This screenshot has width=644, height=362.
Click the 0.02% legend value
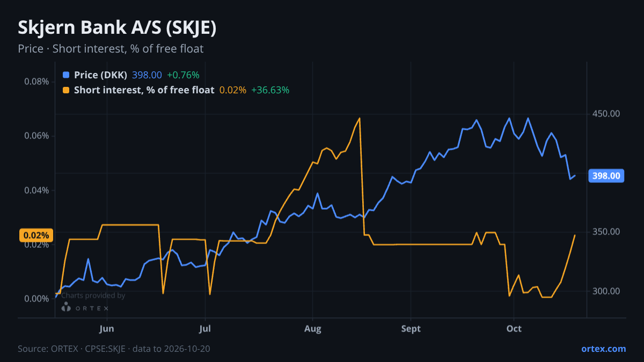click(x=233, y=90)
